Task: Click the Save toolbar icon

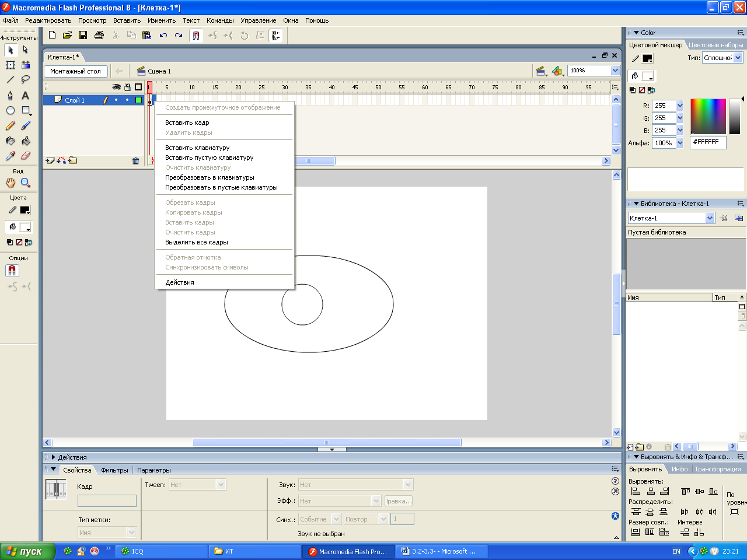Action: [83, 35]
